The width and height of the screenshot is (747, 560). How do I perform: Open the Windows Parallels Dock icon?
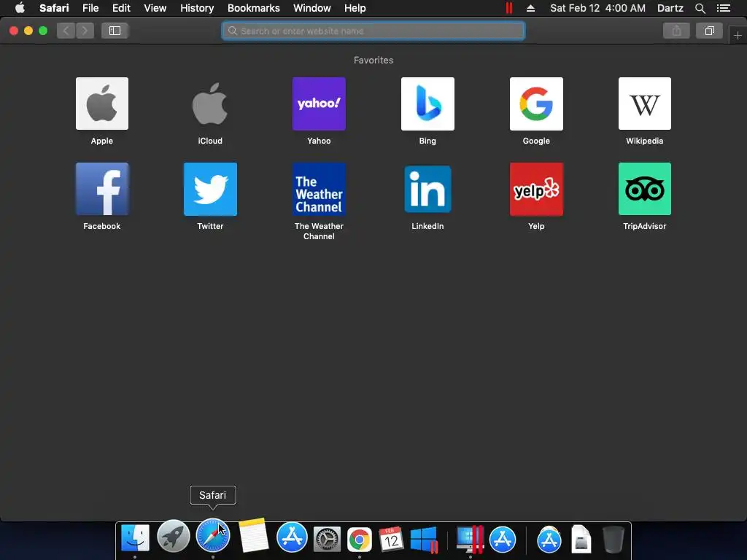tap(424, 540)
